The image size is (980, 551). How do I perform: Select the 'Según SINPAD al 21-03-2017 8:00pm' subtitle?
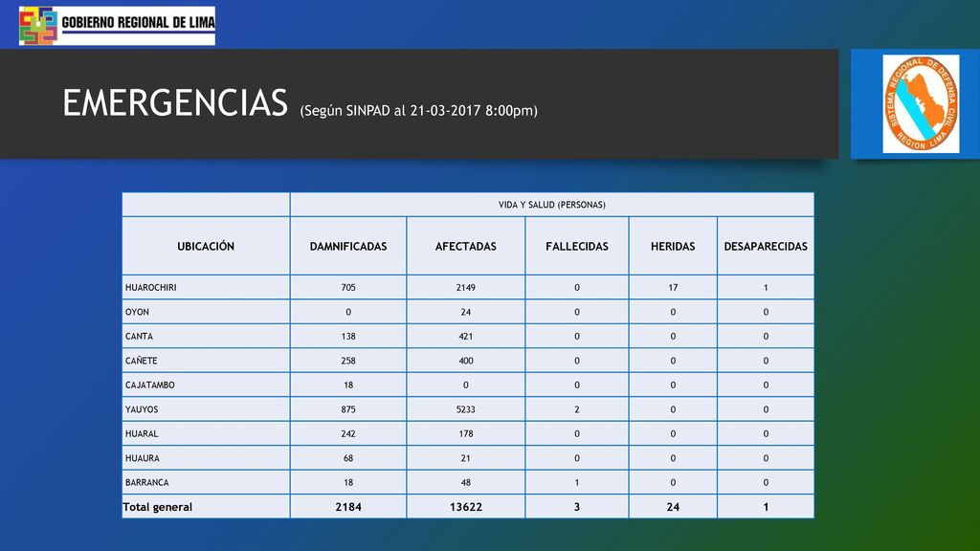[x=419, y=111]
